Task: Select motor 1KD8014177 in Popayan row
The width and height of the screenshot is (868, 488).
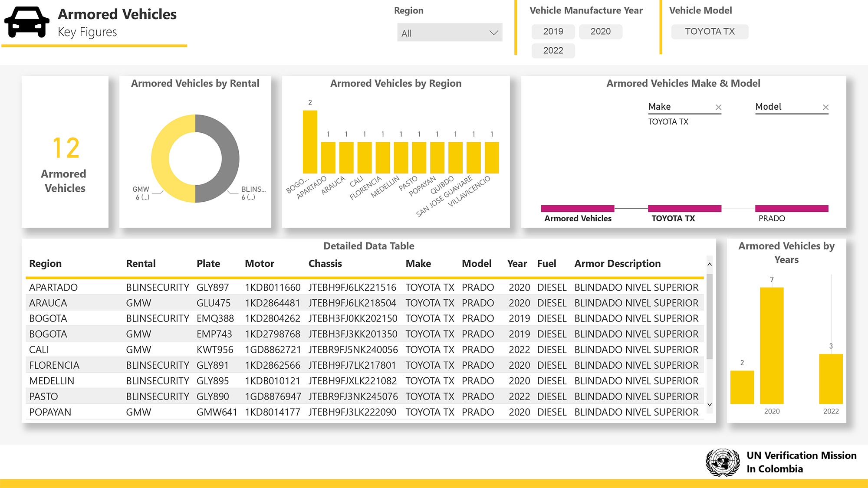Action: click(273, 413)
